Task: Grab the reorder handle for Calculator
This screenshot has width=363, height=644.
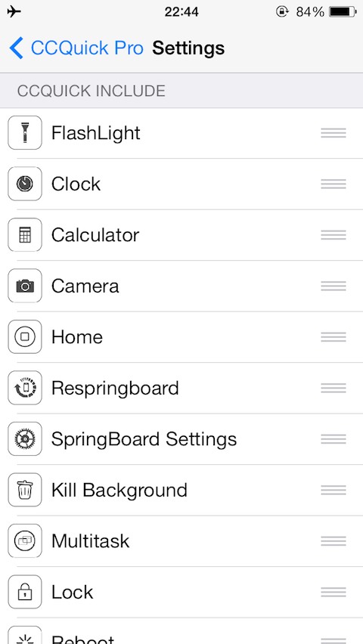Action: [x=334, y=235]
